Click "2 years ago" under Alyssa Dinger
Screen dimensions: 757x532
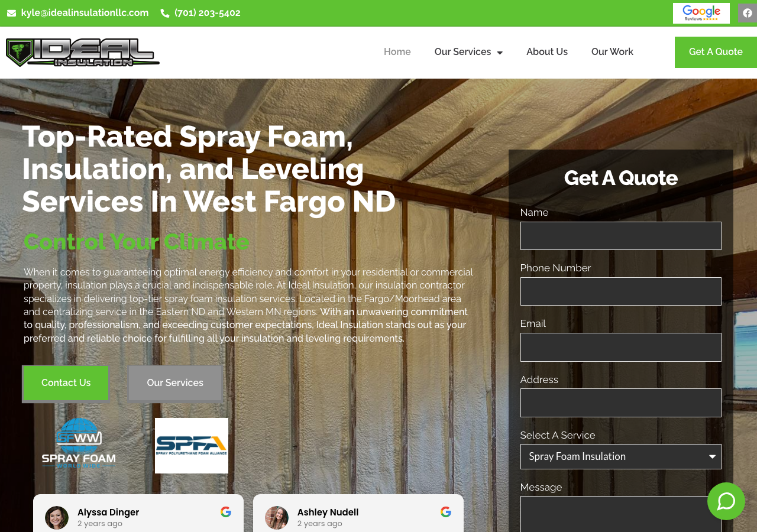pos(100,524)
